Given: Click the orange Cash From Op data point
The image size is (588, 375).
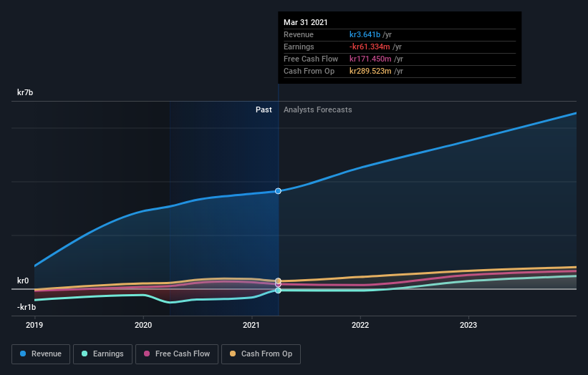Looking at the screenshot, I should pyautogui.click(x=278, y=281).
